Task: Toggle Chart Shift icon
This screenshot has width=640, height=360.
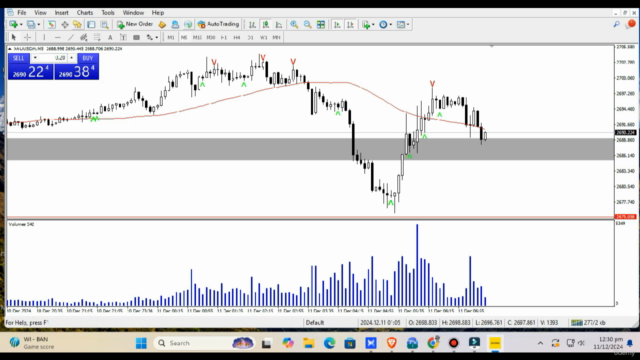Action: (350, 24)
